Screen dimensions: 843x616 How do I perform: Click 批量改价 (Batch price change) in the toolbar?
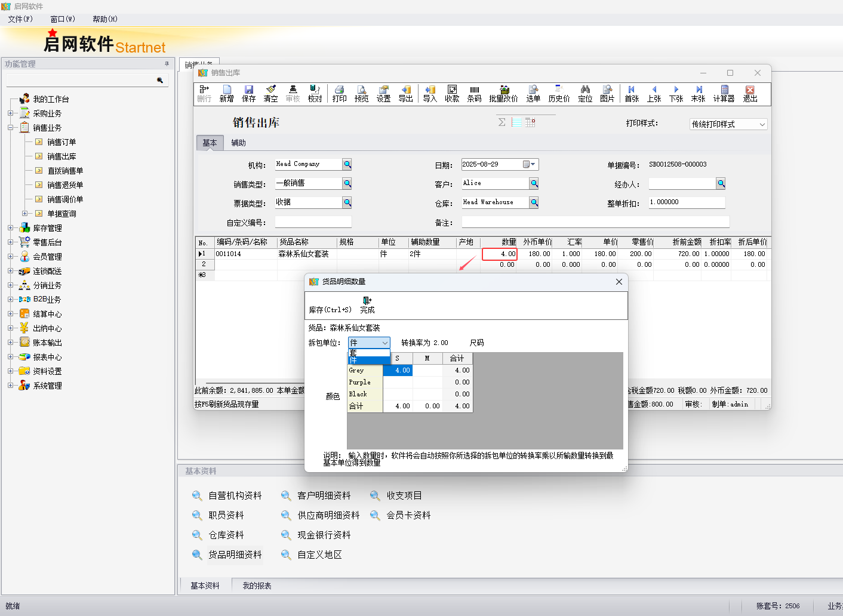[x=503, y=94]
